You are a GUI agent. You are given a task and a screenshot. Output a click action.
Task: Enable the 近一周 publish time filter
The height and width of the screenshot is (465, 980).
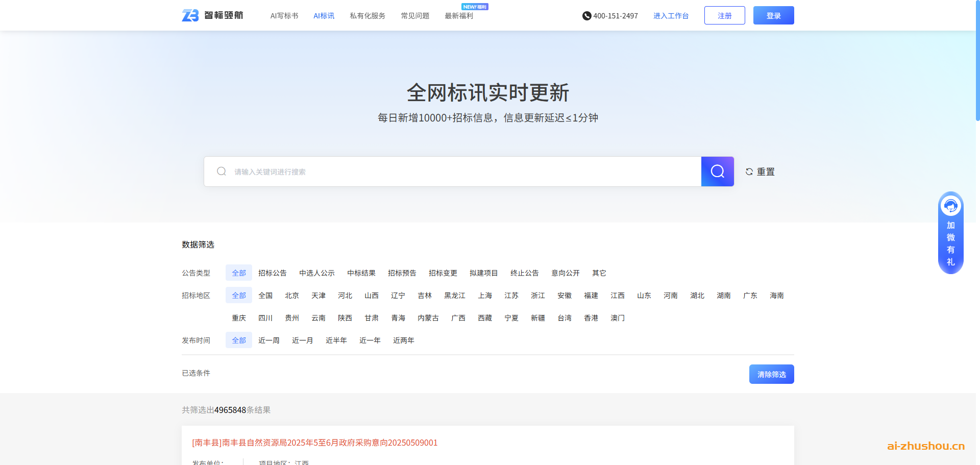268,340
